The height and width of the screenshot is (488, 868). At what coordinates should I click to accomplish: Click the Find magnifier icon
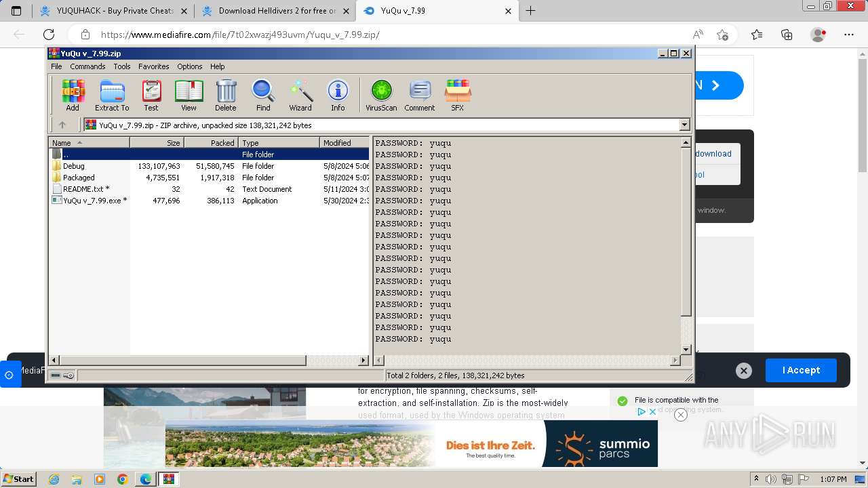[x=263, y=96]
